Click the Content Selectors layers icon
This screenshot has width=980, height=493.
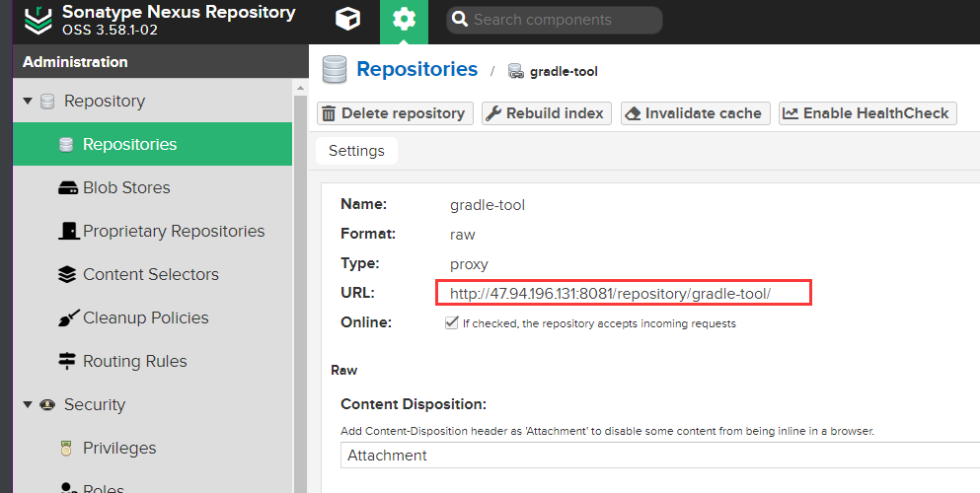point(67,275)
